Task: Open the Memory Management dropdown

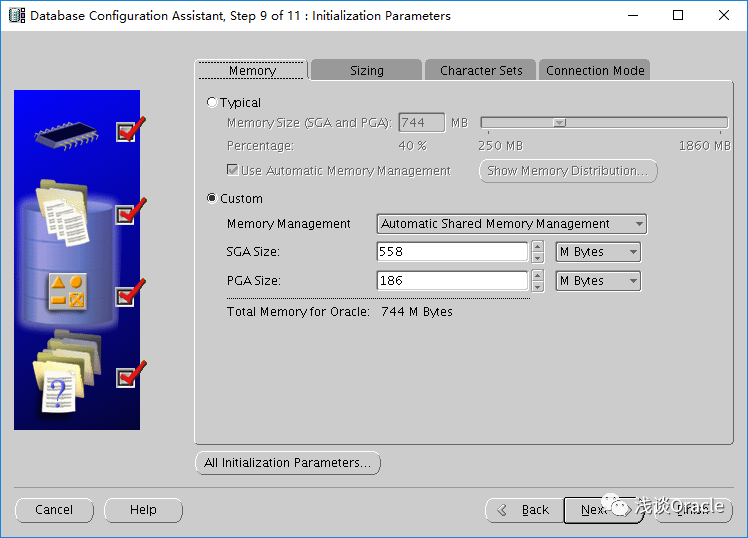Action: [x=511, y=224]
